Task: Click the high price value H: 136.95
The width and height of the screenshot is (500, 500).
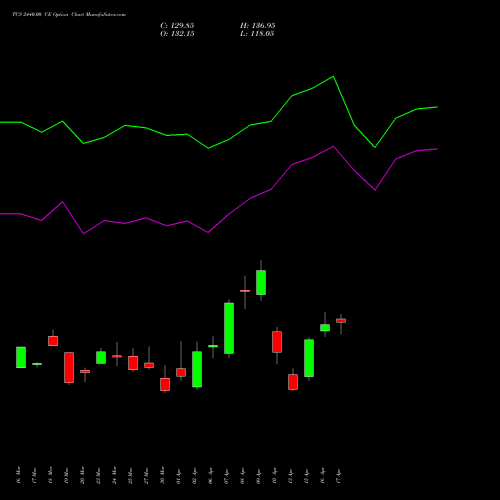Action: (257, 26)
